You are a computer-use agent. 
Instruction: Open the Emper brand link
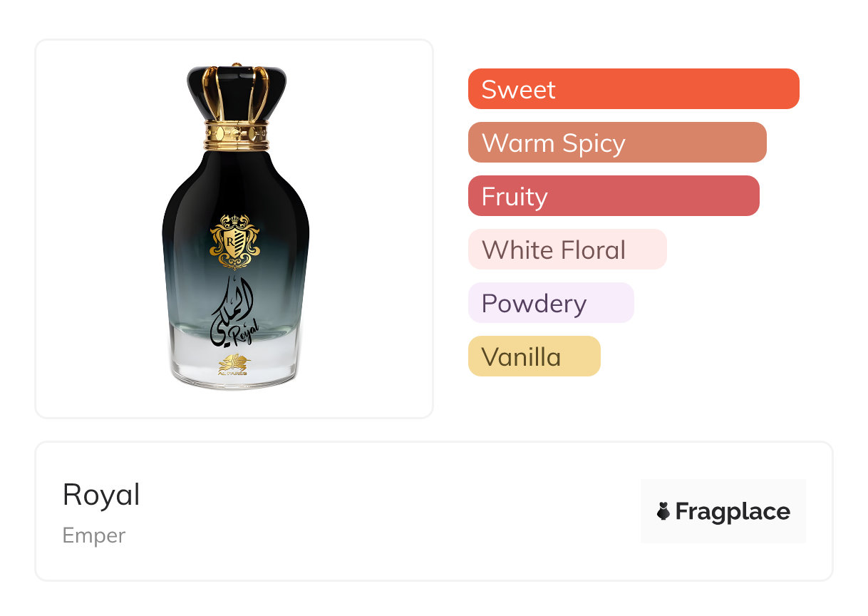click(93, 535)
